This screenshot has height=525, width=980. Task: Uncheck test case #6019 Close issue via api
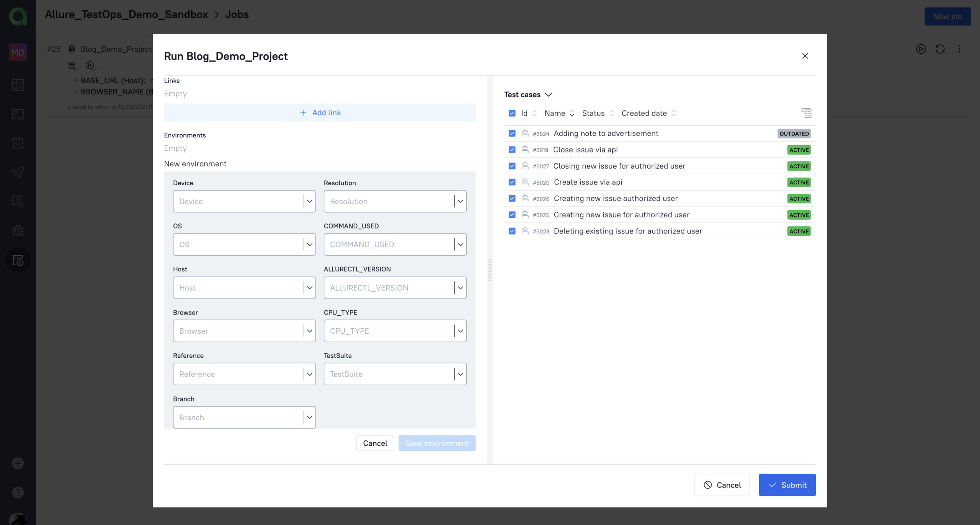(512, 150)
